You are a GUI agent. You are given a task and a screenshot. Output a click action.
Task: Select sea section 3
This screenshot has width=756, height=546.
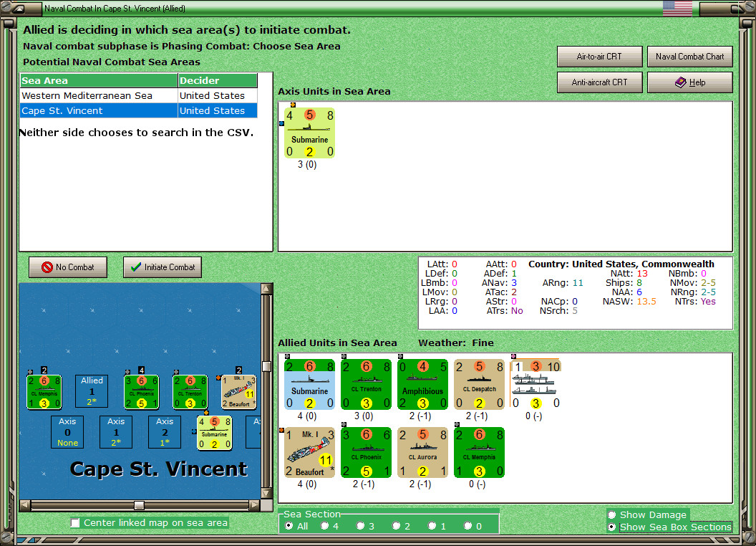[360, 526]
